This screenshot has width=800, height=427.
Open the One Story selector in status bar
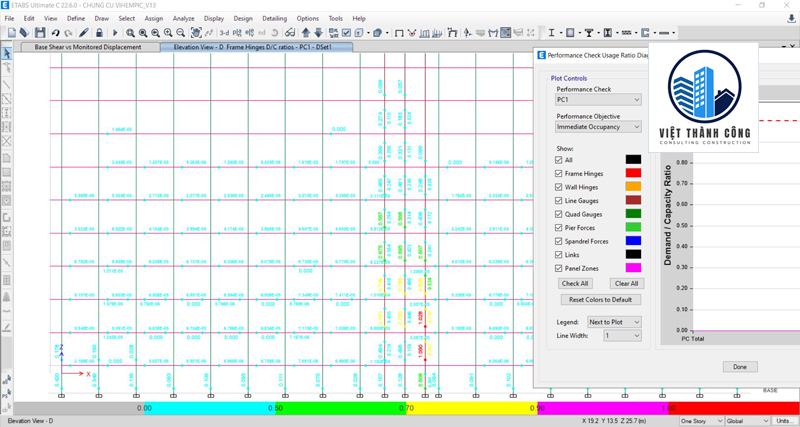point(700,421)
